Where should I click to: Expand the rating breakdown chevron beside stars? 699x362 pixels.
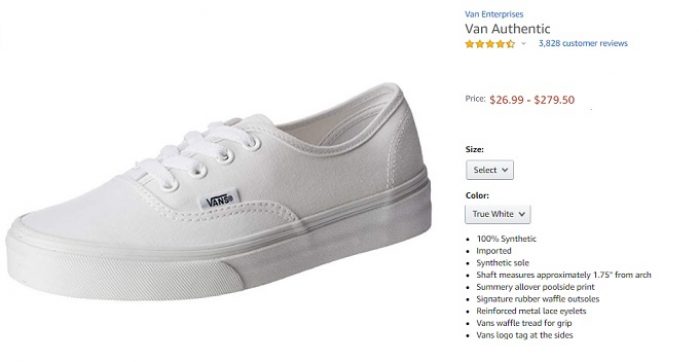pyautogui.click(x=523, y=44)
